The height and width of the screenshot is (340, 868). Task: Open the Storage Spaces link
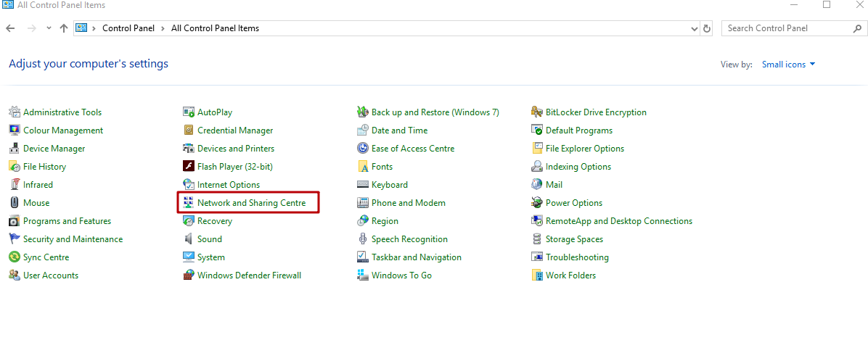pos(575,239)
